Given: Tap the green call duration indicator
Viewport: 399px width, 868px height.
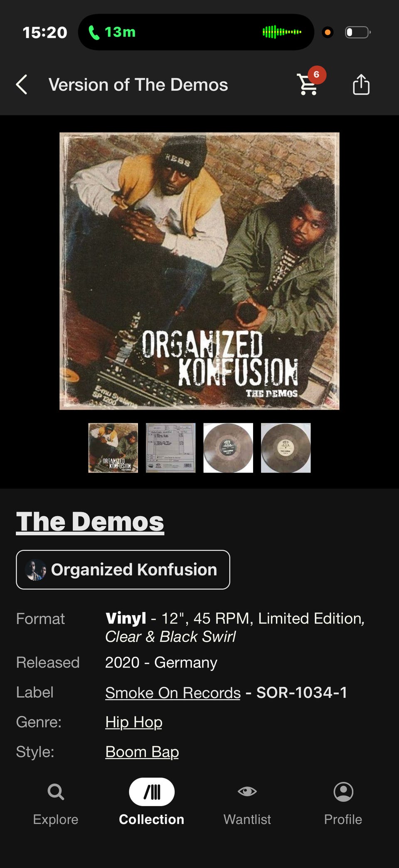Looking at the screenshot, I should [x=112, y=32].
